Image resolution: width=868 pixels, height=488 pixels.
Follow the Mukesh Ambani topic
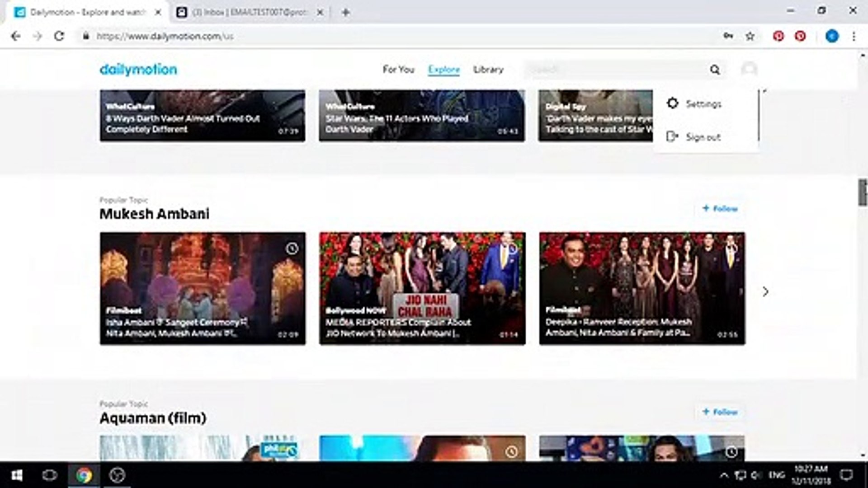click(720, 208)
